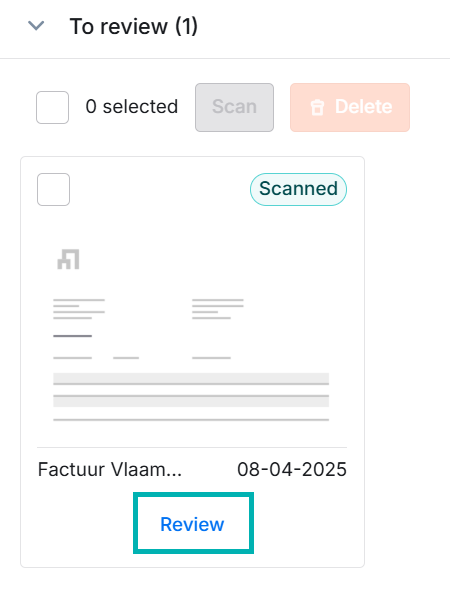
Task: Click the 0 selected counter text
Action: [131, 107]
